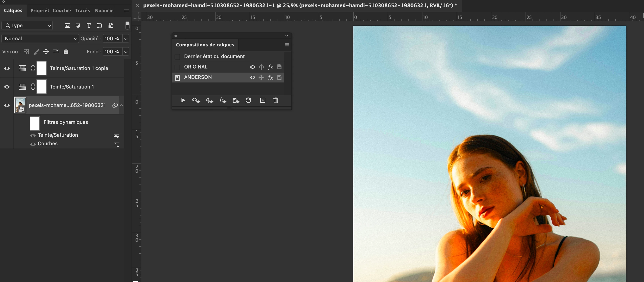The height and width of the screenshot is (282, 644).
Task: Create a new layer comp
Action: click(263, 100)
